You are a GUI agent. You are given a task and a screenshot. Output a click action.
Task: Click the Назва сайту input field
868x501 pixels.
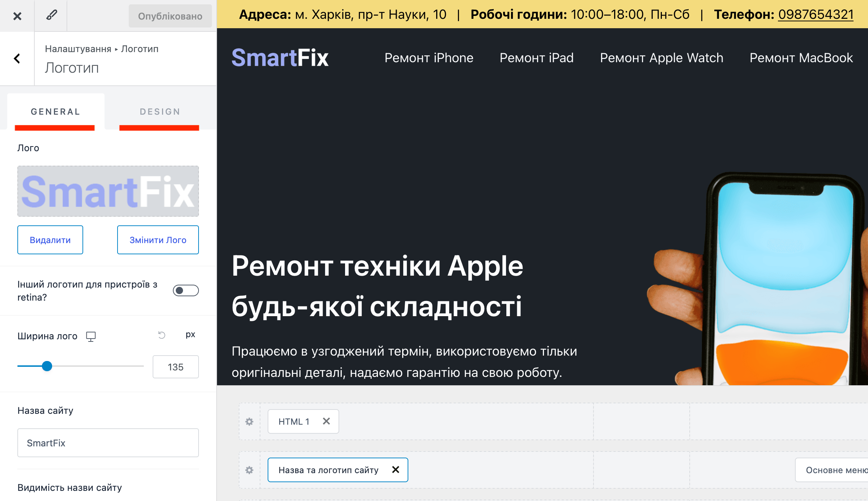tap(108, 443)
